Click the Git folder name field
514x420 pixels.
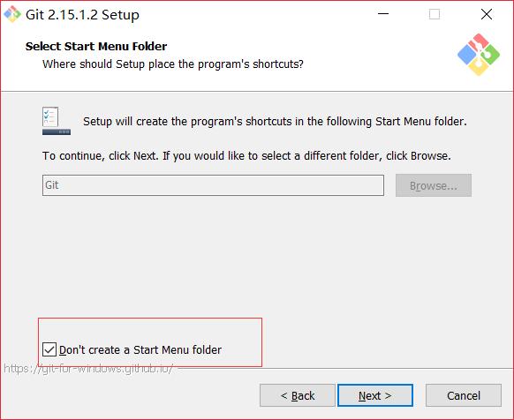[213, 185]
